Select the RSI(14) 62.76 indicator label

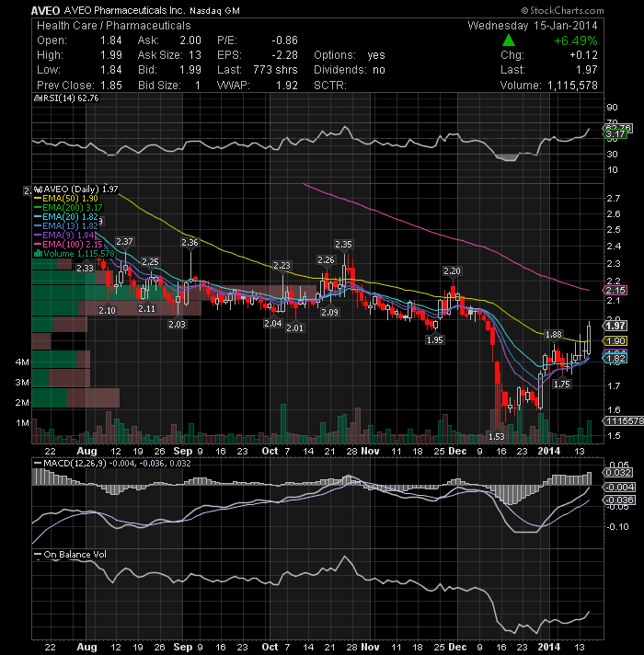pos(66,98)
